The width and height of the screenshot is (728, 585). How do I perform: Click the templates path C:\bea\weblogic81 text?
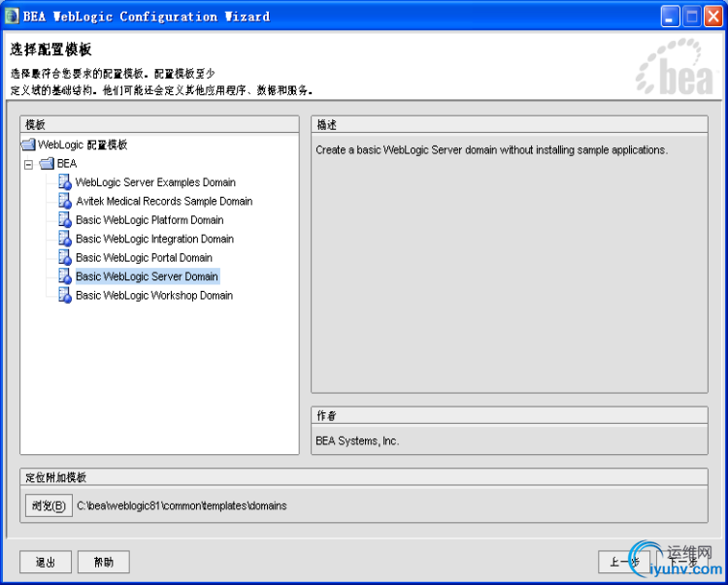(x=182, y=505)
